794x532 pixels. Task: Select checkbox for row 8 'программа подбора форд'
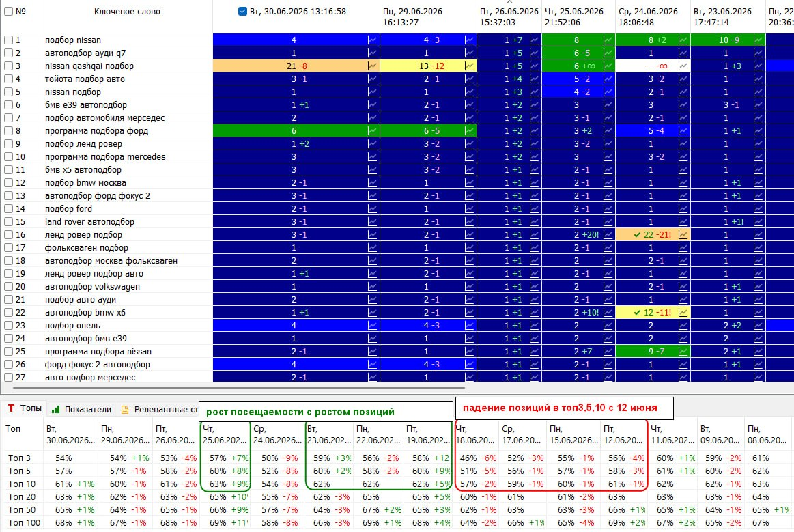(9, 130)
